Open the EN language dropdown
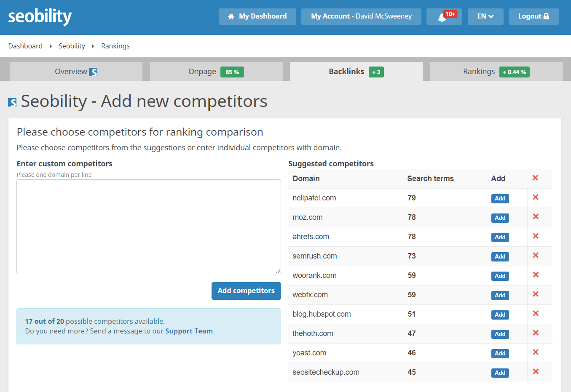571x392 pixels. (x=485, y=16)
